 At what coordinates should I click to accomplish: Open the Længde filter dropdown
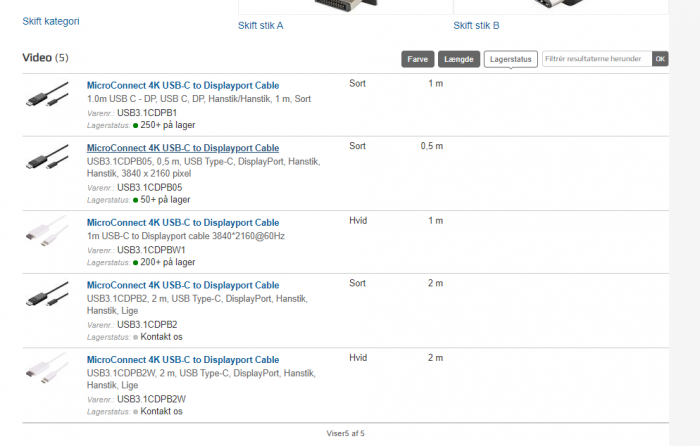458,59
